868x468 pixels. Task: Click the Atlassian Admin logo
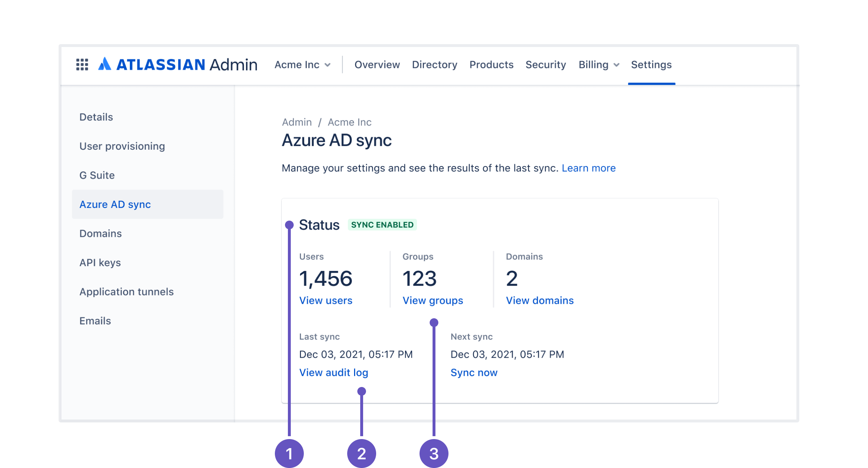[178, 65]
